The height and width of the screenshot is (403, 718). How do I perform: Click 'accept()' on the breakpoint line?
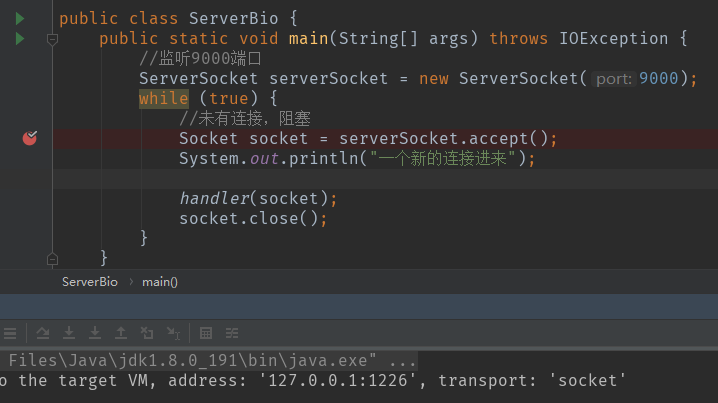coord(508,138)
